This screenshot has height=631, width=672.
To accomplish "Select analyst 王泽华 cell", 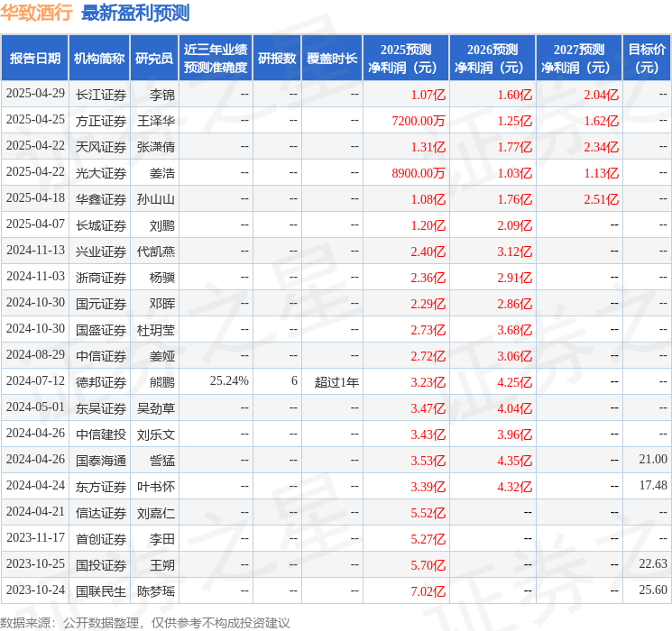I will [x=155, y=121].
